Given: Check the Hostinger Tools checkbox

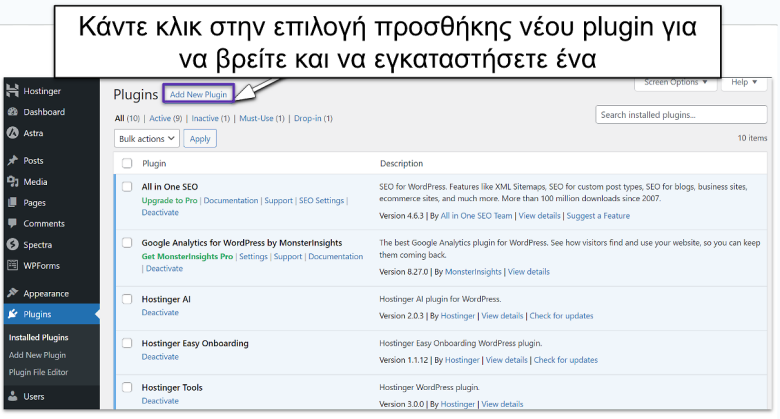Looking at the screenshot, I should pyautogui.click(x=127, y=387).
